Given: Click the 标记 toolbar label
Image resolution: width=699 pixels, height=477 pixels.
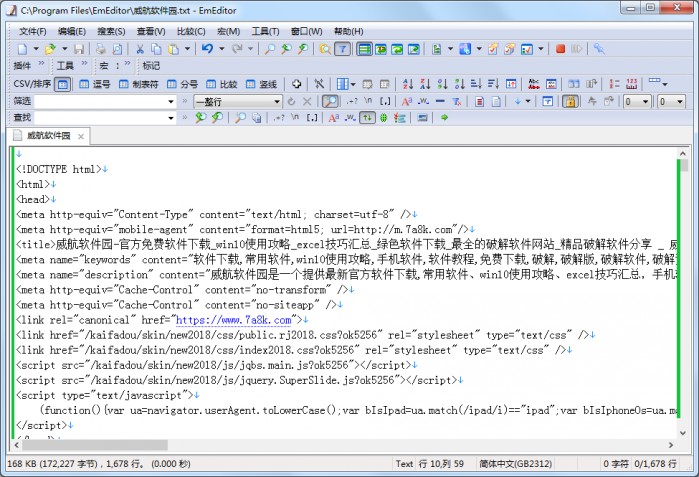Looking at the screenshot, I should [151, 66].
